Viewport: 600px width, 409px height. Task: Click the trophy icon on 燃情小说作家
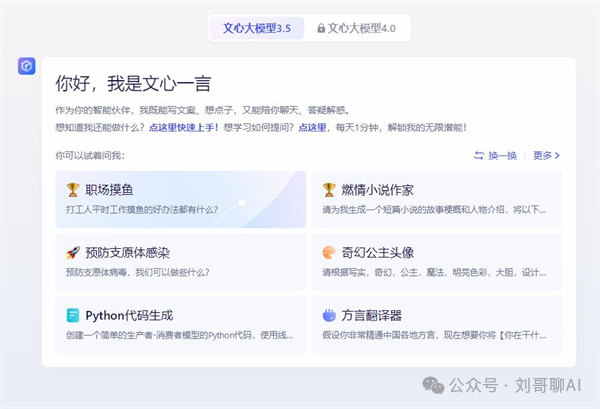[329, 190]
